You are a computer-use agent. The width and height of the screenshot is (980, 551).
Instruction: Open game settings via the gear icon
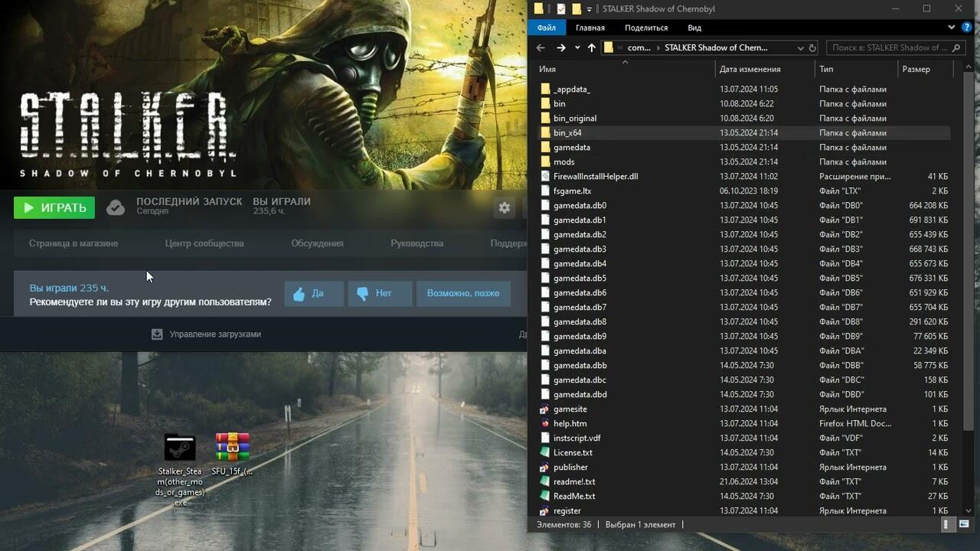click(504, 207)
